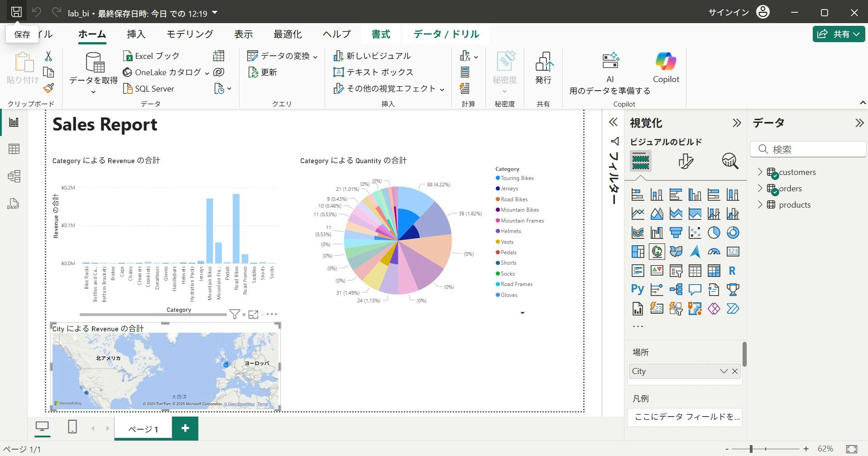The height and width of the screenshot is (456, 868).
Task: Expand the orders table
Action: coord(760,188)
